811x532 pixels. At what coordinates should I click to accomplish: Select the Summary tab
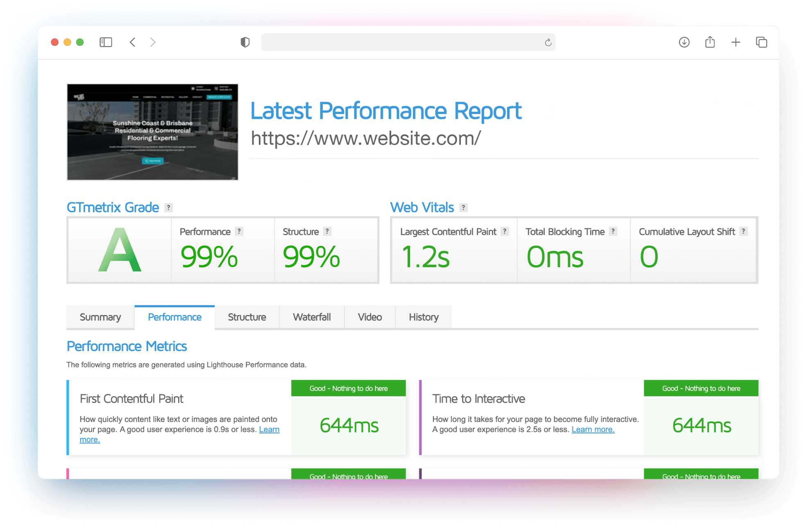pyautogui.click(x=100, y=317)
